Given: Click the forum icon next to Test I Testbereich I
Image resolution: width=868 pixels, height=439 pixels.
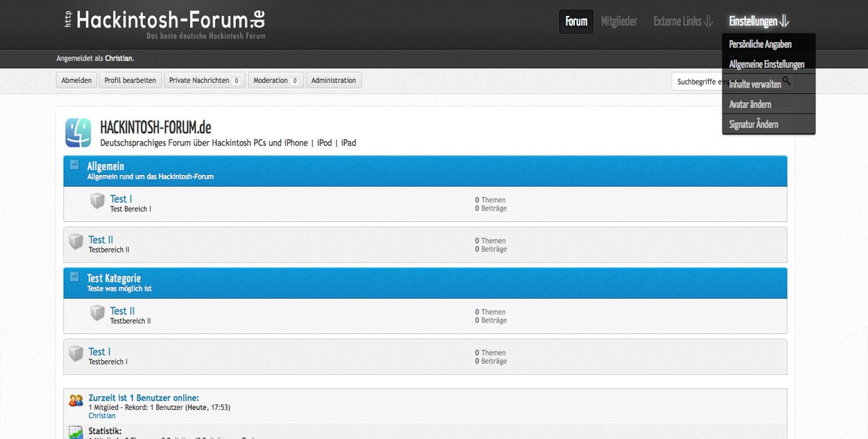Looking at the screenshot, I should tap(76, 354).
